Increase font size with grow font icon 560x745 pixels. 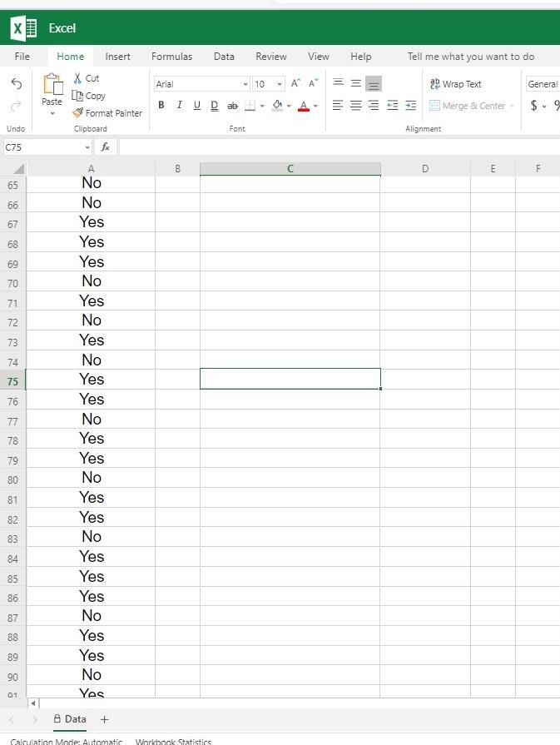coord(295,83)
